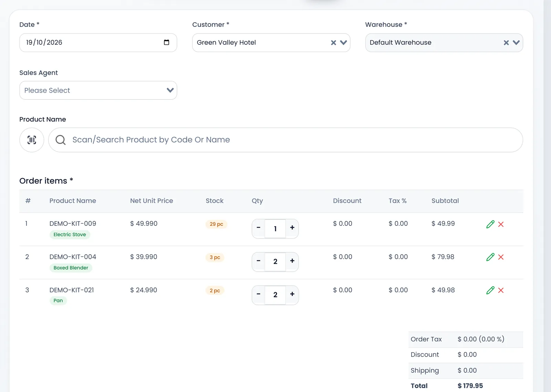This screenshot has height=392, width=551.
Task: Click the Tax % column header
Action: (x=397, y=201)
